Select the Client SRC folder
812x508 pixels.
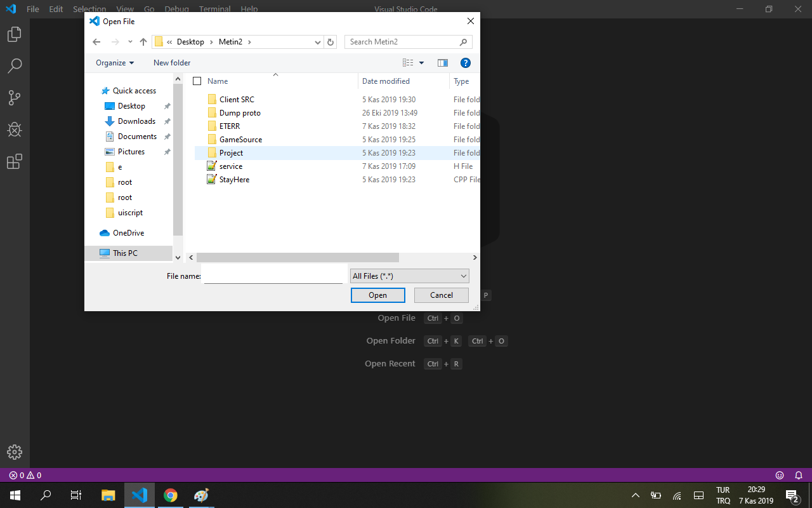click(x=237, y=100)
